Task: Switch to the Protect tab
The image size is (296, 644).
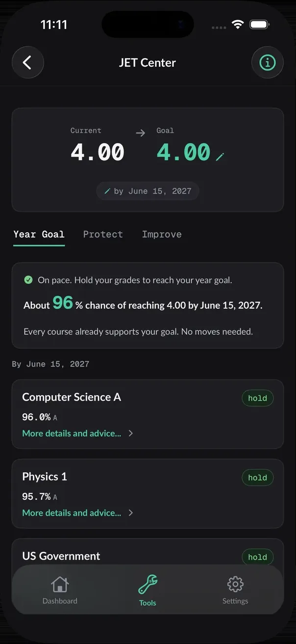Action: (x=103, y=234)
